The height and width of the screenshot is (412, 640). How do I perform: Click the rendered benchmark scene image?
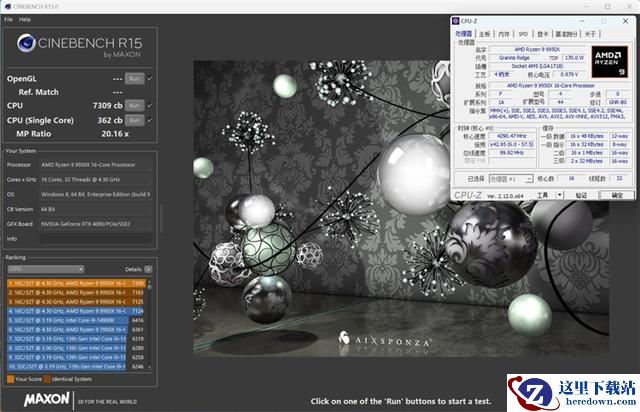(401, 208)
